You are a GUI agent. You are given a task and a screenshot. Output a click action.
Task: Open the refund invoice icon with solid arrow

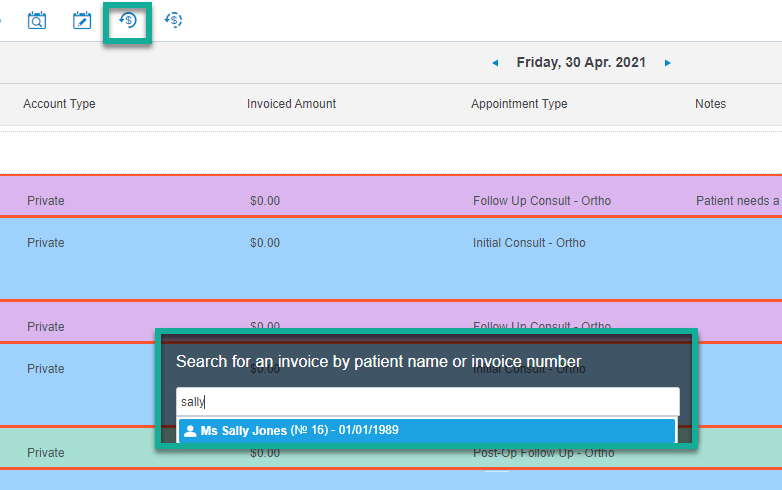(x=128, y=20)
